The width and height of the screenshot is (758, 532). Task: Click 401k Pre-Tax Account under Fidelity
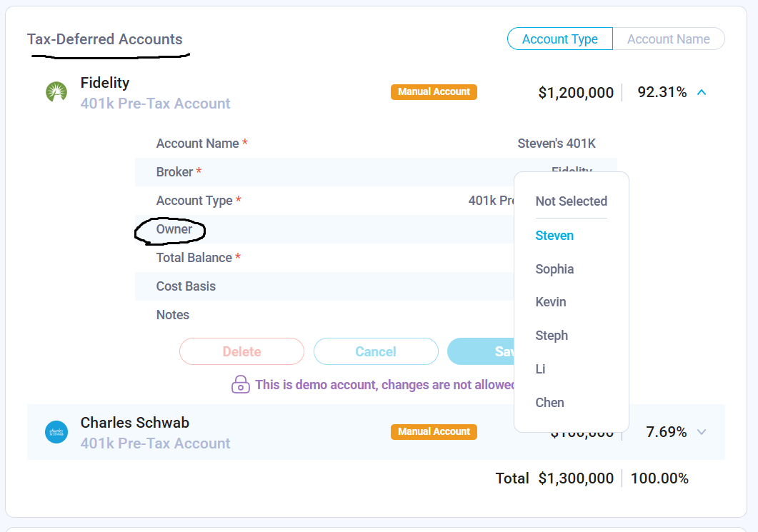(155, 104)
